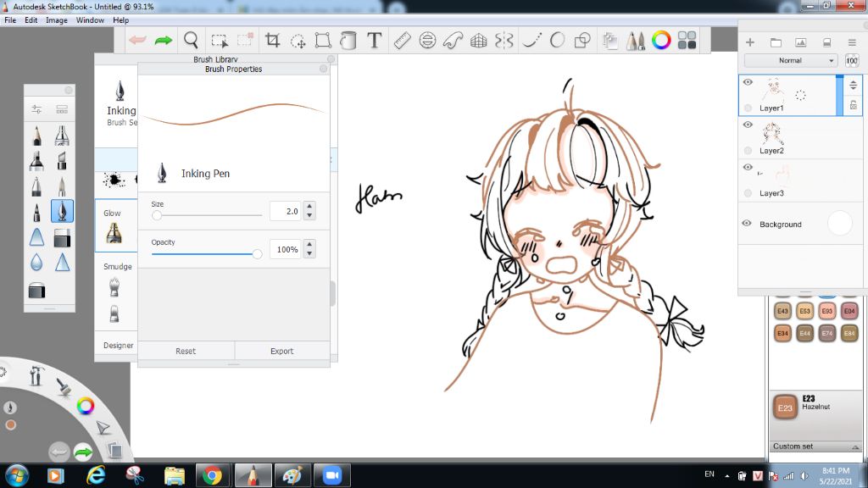
Task: Select the pencil brush in brush palette
Action: coord(36,135)
